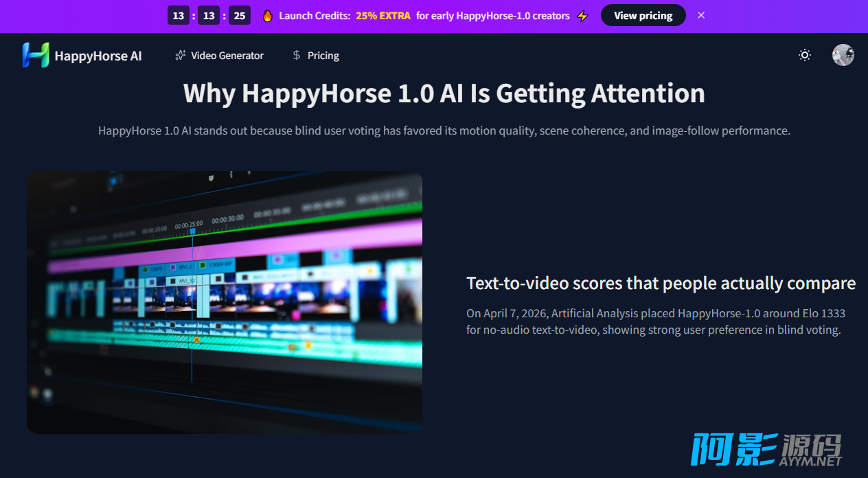Click the HappyHorse colorful H logo icon
868x478 pixels.
35,55
